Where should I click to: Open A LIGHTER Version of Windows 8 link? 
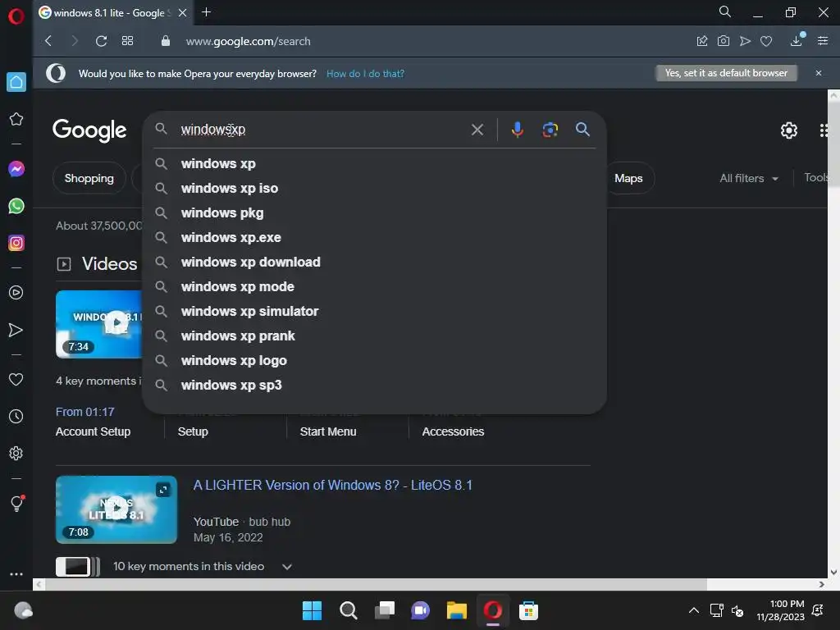pos(333,486)
